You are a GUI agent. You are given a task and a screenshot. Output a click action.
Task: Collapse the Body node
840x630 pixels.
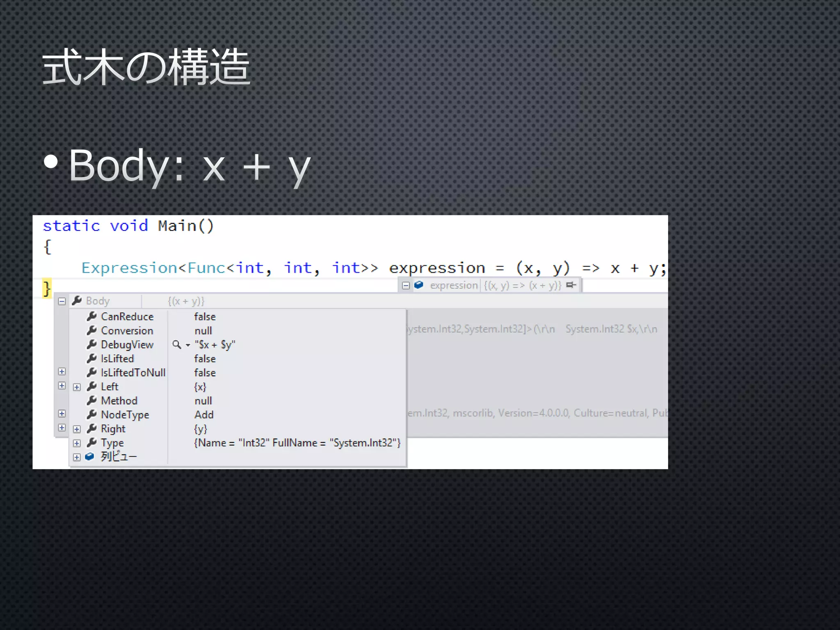tap(62, 301)
